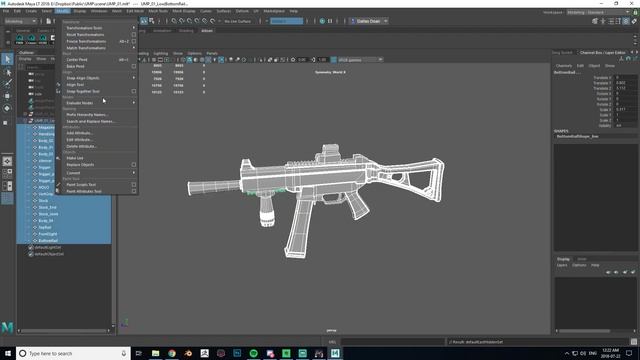Choose Make Live menu entry
Viewport: 640px width, 360px height.
click(x=75, y=158)
